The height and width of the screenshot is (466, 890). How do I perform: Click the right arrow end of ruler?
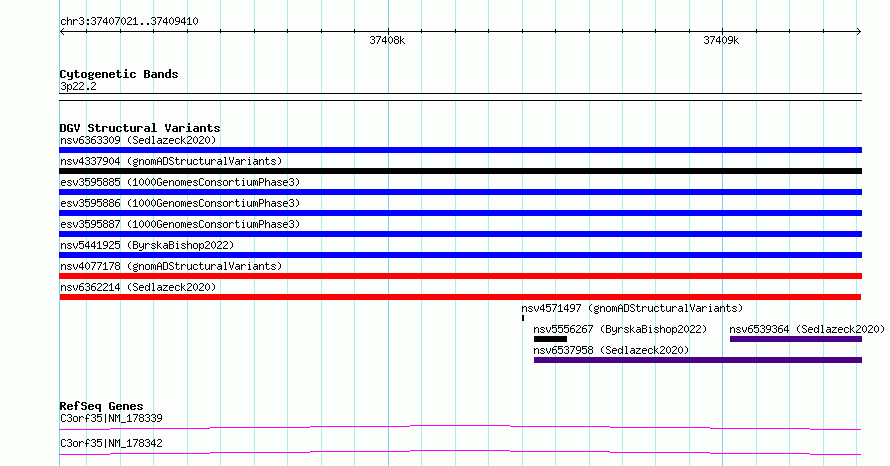[x=859, y=31]
